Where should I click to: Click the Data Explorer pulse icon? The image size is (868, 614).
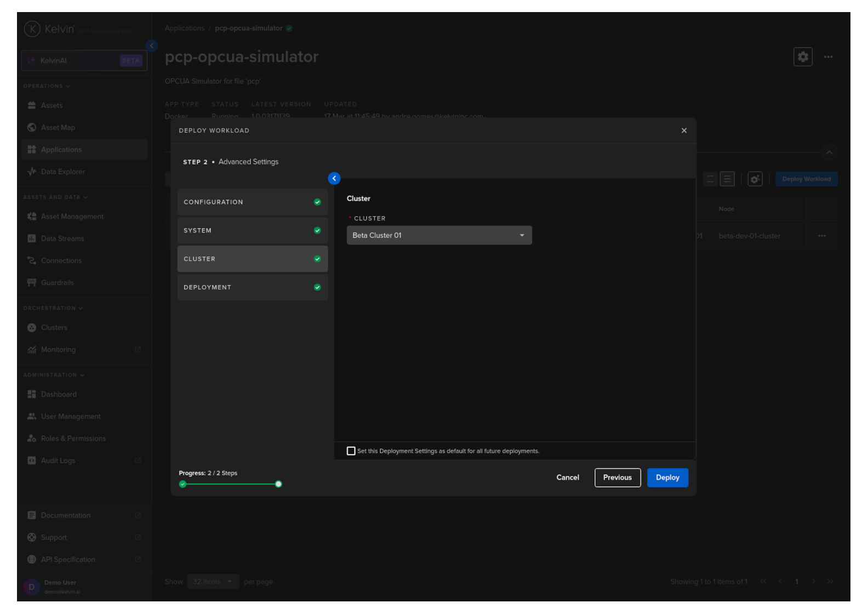pyautogui.click(x=32, y=172)
